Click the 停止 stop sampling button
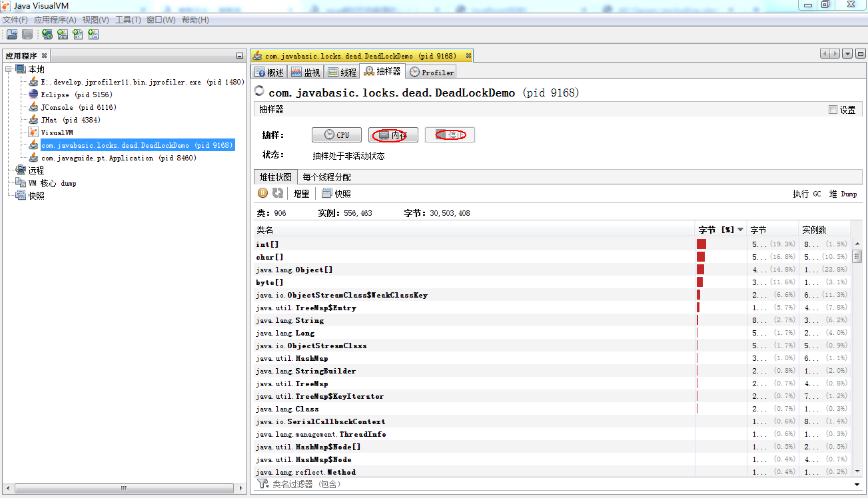This screenshot has height=498, width=868. [450, 134]
